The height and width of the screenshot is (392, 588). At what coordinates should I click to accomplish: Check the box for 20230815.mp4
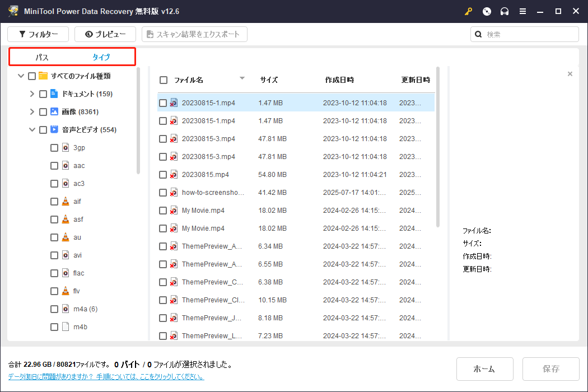coord(163,175)
